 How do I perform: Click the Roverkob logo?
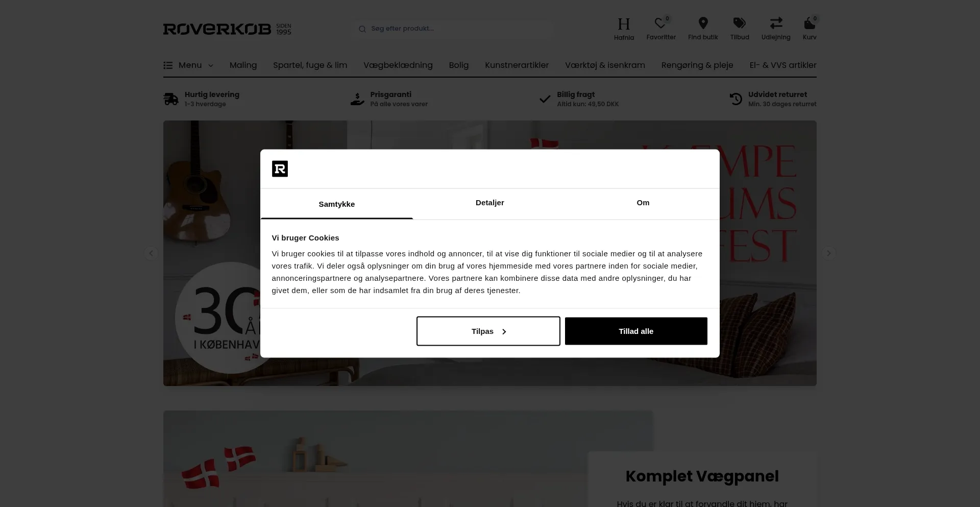(227, 29)
